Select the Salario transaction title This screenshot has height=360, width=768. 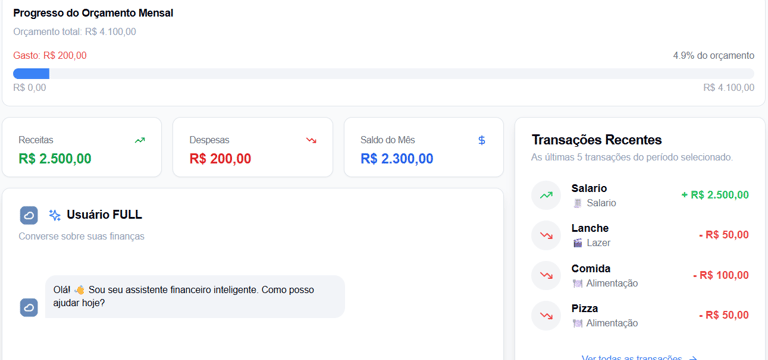(589, 189)
